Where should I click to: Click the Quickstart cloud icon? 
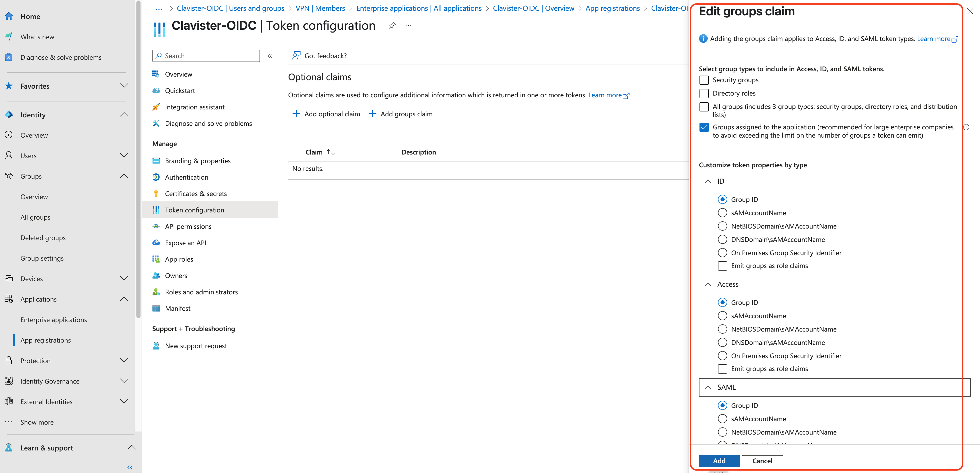(156, 90)
